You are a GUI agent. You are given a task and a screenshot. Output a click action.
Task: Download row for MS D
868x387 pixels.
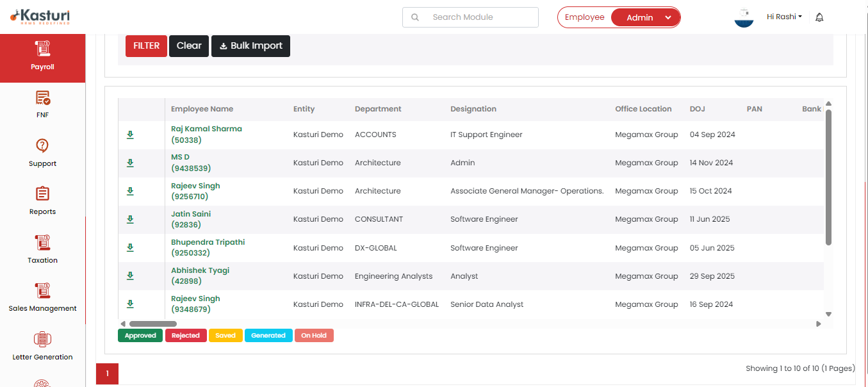[130, 163]
